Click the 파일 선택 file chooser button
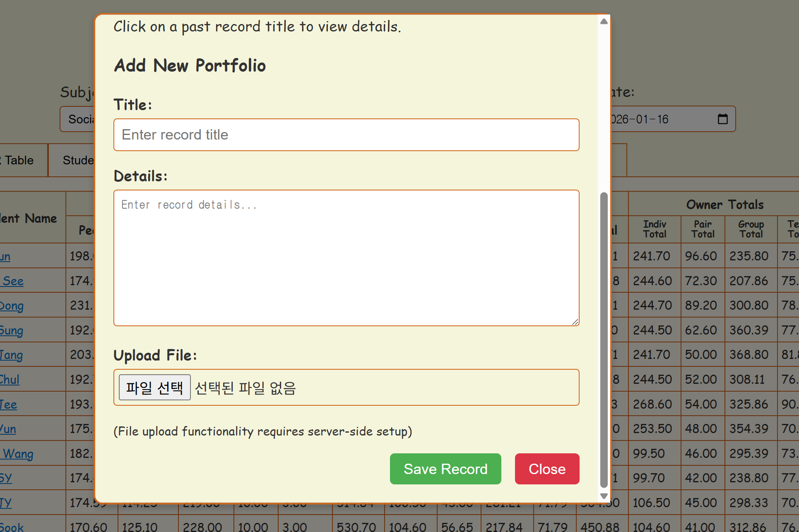The width and height of the screenshot is (799, 532). click(x=154, y=388)
